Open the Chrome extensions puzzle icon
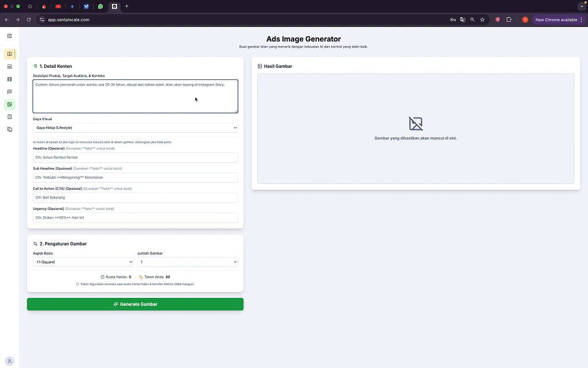 tap(509, 20)
